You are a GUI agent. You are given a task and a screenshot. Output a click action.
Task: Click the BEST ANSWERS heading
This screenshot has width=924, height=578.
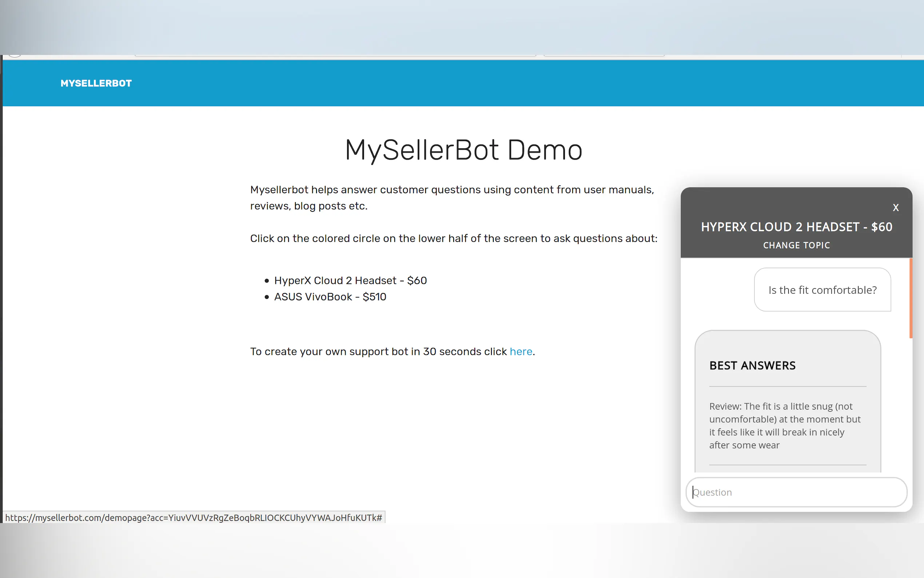tap(752, 365)
